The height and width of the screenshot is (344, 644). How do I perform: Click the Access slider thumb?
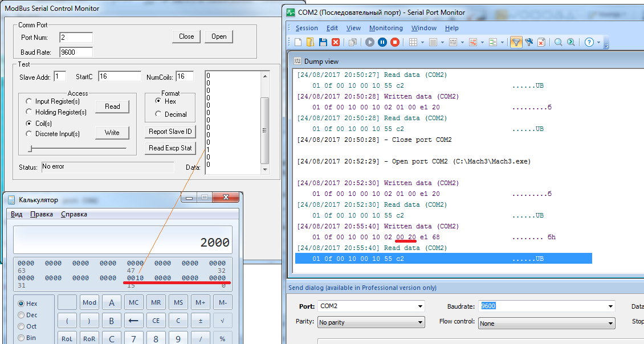(x=30, y=148)
